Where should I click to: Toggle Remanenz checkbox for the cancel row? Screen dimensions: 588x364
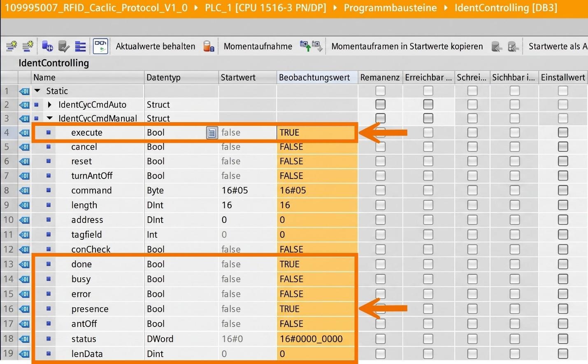click(380, 147)
